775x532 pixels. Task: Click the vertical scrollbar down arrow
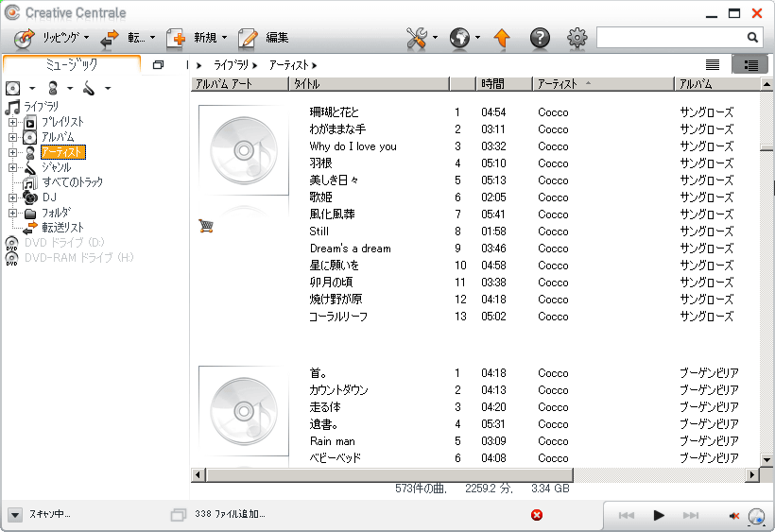click(766, 459)
